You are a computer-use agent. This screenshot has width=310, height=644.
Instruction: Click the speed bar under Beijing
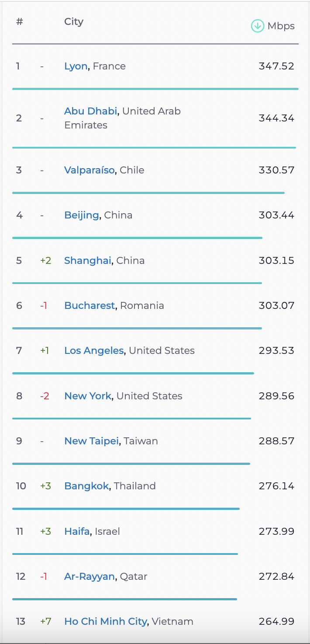[137, 238]
